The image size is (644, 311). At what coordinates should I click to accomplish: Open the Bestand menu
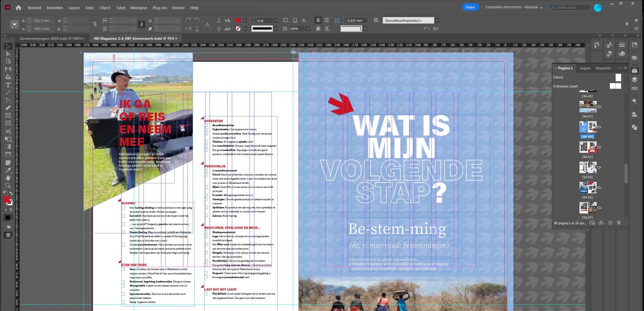point(34,8)
